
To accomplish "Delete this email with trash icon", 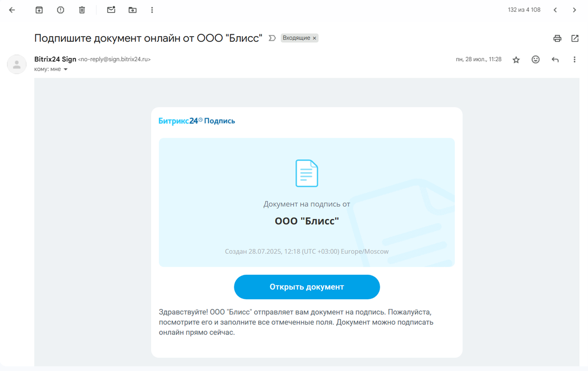I will click(x=82, y=10).
